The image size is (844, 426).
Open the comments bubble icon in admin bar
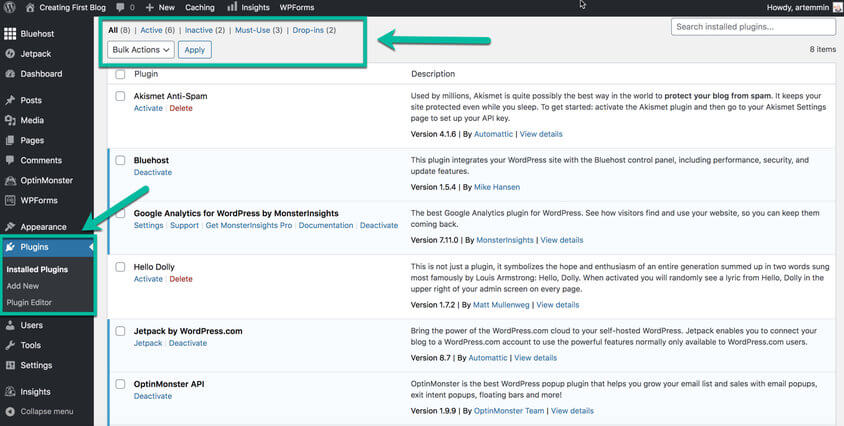[120, 8]
